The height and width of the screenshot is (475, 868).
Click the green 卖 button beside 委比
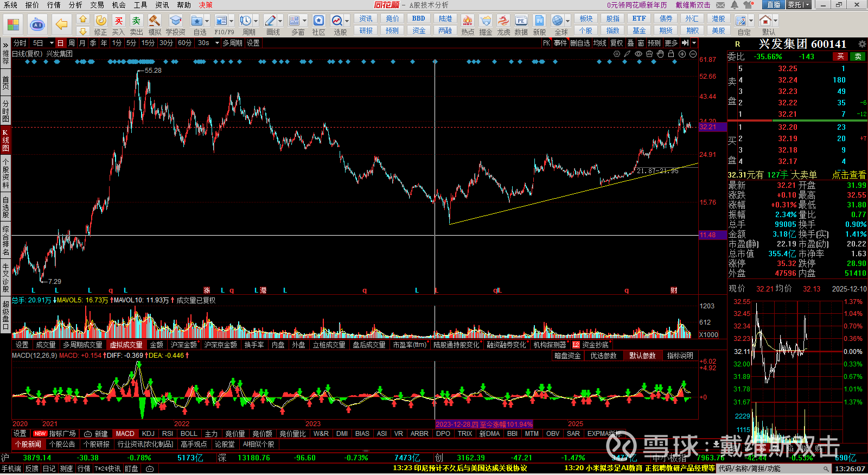[858, 56]
